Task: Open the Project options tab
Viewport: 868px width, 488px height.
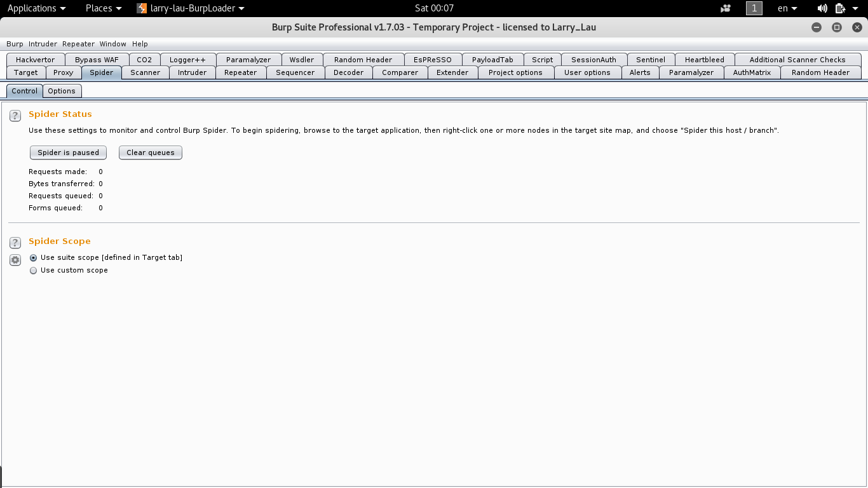Action: tap(515, 72)
